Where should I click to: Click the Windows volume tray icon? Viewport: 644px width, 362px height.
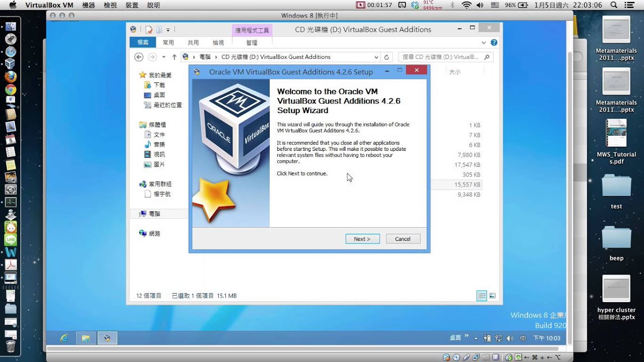510,338
